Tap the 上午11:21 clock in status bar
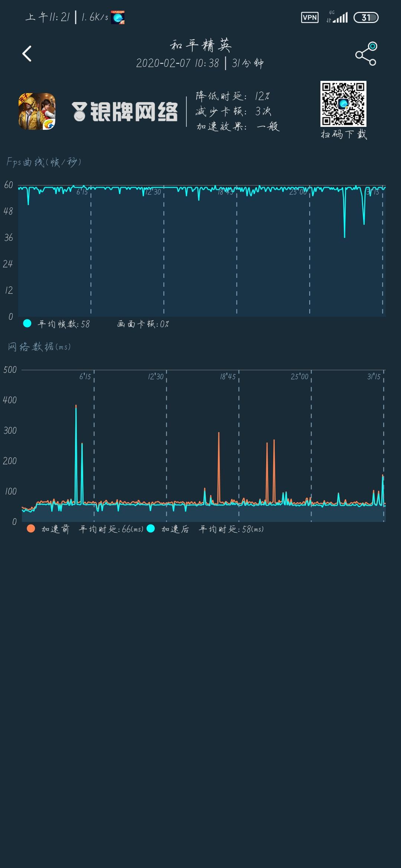 (48, 17)
